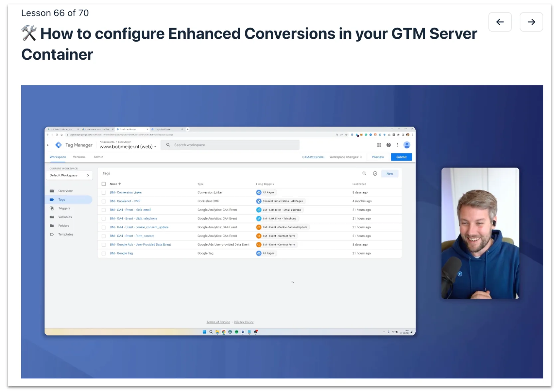Select Tags in the sidebar
Image resolution: width=558 pixels, height=392 pixels.
coord(69,200)
